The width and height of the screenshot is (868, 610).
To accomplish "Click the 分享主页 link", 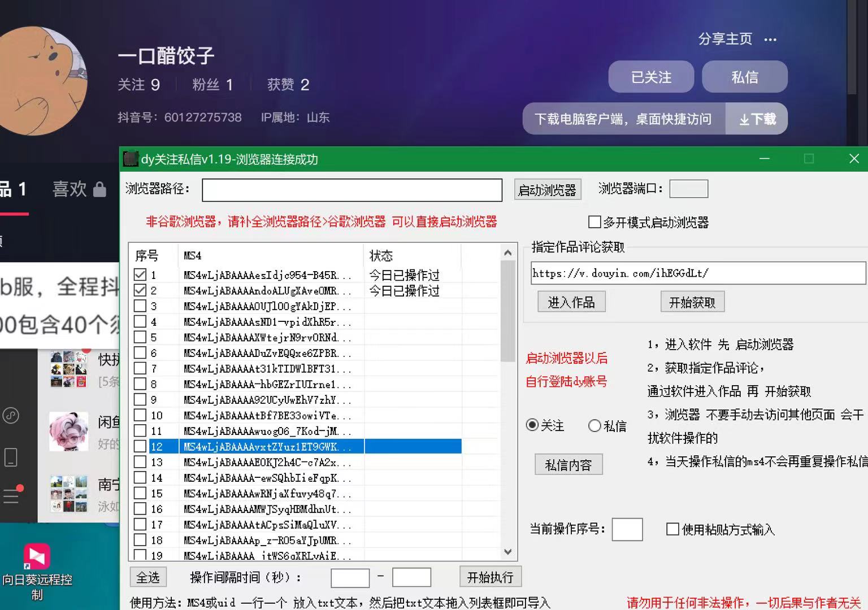I will (x=725, y=39).
